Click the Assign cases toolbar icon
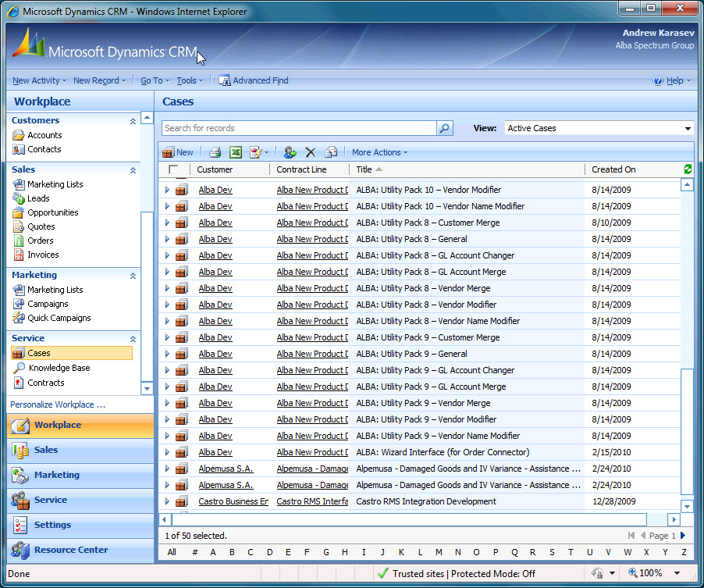This screenshot has width=704, height=588. (290, 152)
